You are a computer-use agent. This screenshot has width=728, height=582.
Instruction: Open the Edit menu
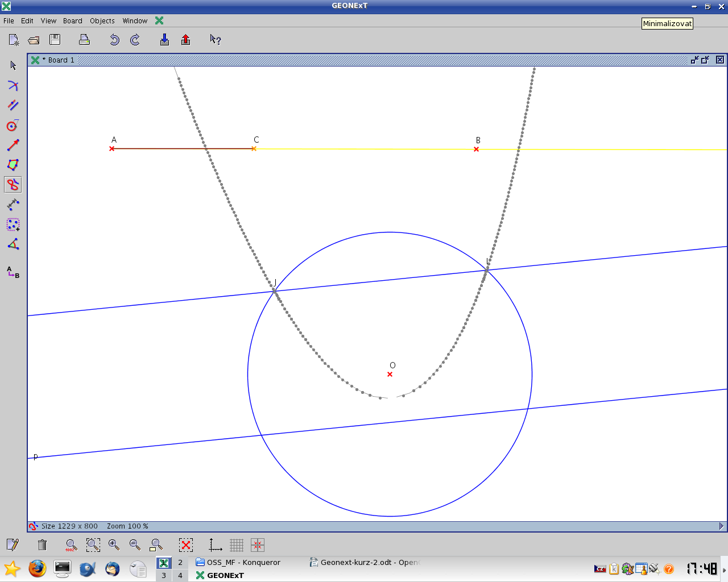point(27,21)
